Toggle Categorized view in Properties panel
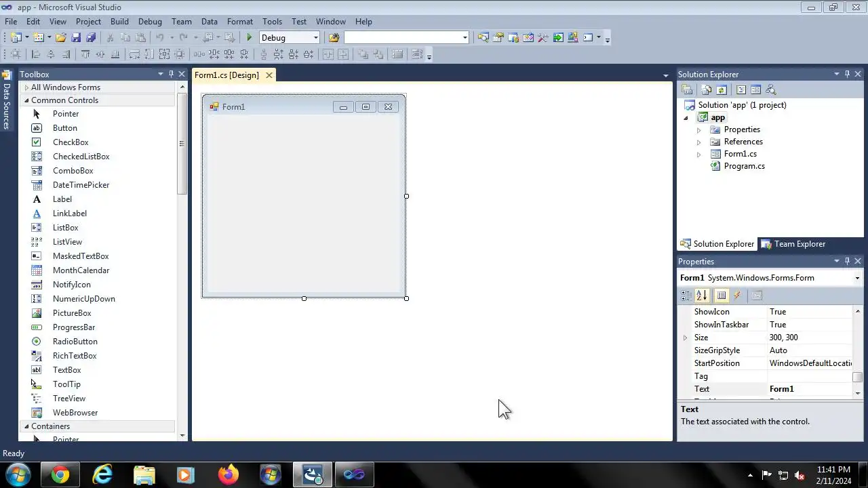868x488 pixels. click(686, 296)
